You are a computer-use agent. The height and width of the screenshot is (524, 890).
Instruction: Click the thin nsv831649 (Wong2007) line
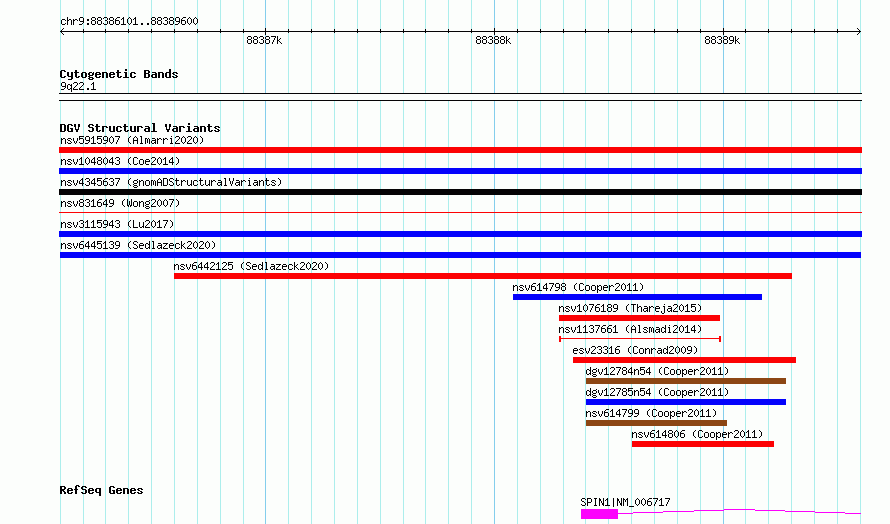click(460, 212)
